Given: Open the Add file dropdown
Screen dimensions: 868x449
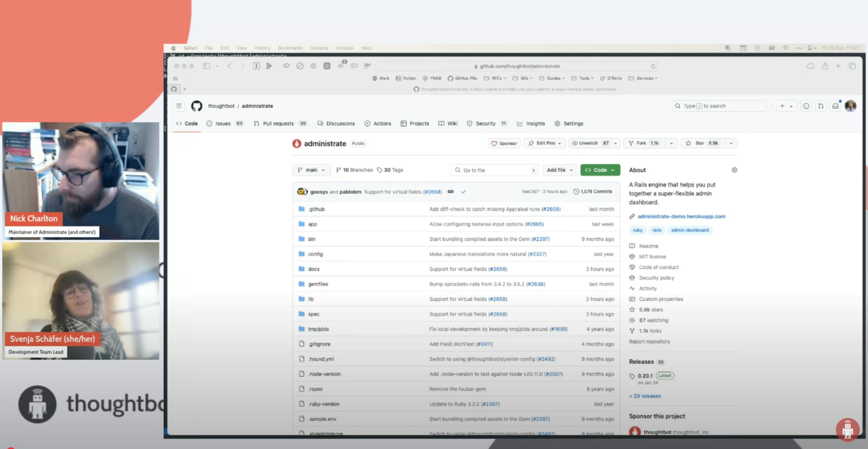Looking at the screenshot, I should pos(560,170).
